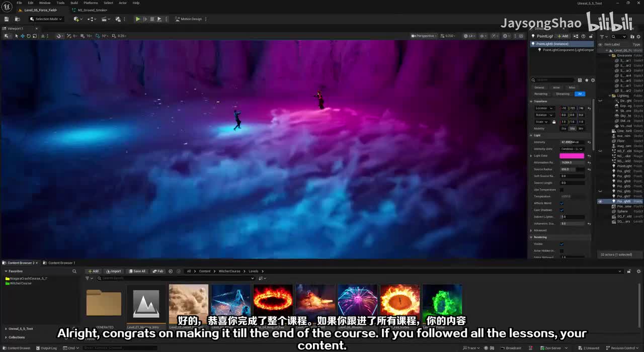
Task: Click the pink Light Color swatch
Action: (x=572, y=156)
